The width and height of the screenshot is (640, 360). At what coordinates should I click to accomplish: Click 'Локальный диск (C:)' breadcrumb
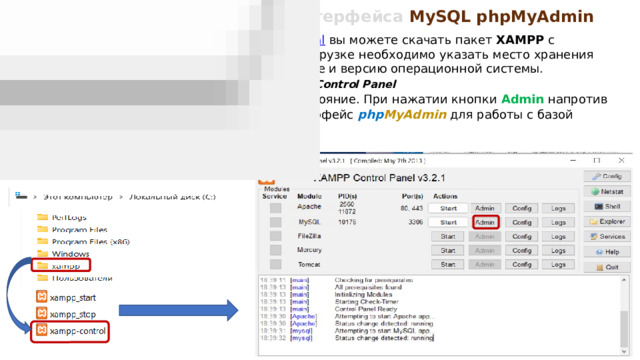tap(172, 197)
